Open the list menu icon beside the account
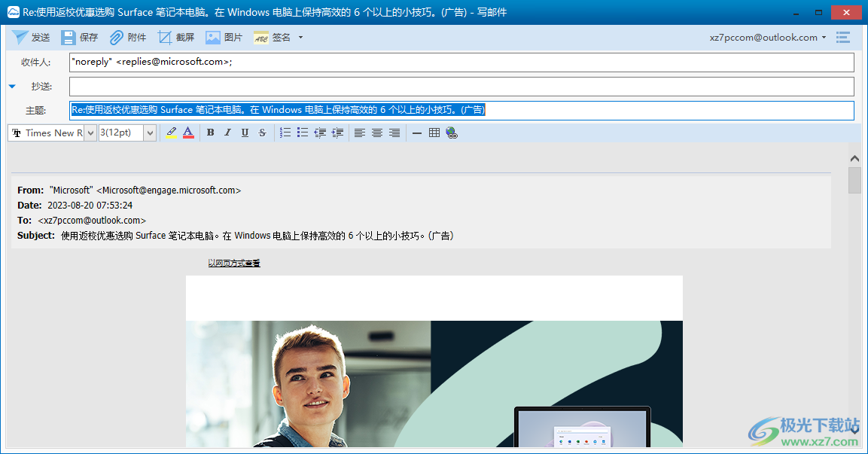 tap(843, 38)
